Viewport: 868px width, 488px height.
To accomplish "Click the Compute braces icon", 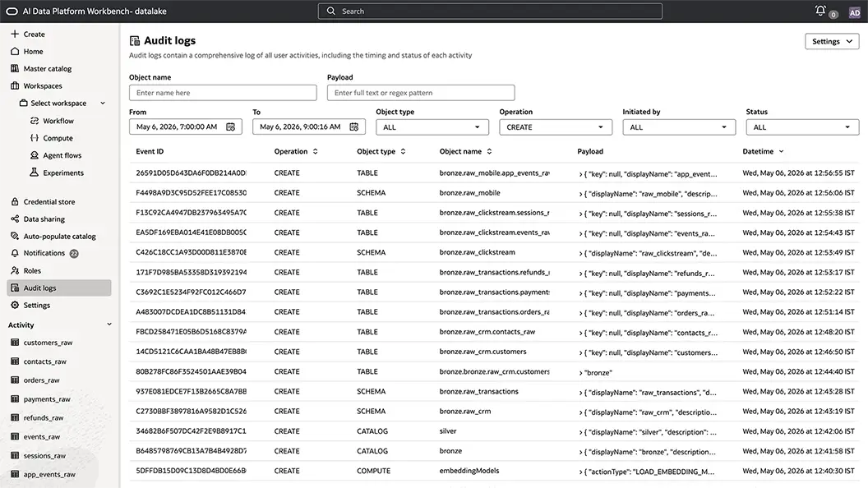I will pyautogui.click(x=35, y=138).
